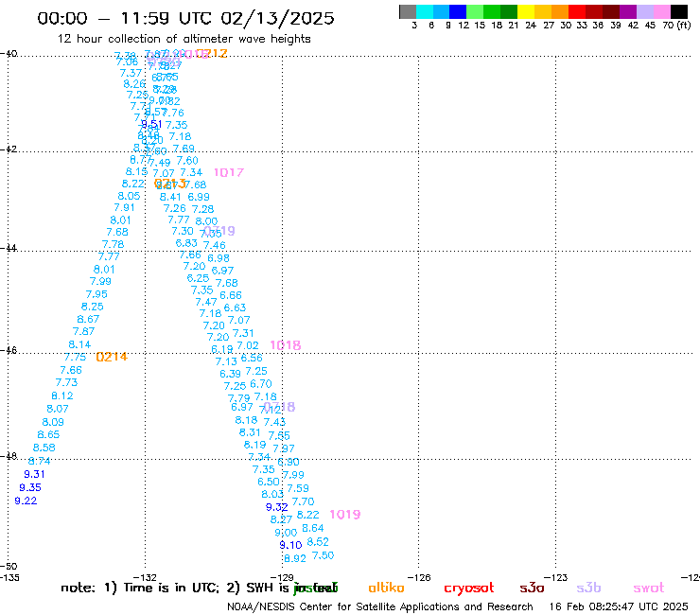Click the wave height value 6.50
Screen dimensions: 700x615
[x=269, y=482]
